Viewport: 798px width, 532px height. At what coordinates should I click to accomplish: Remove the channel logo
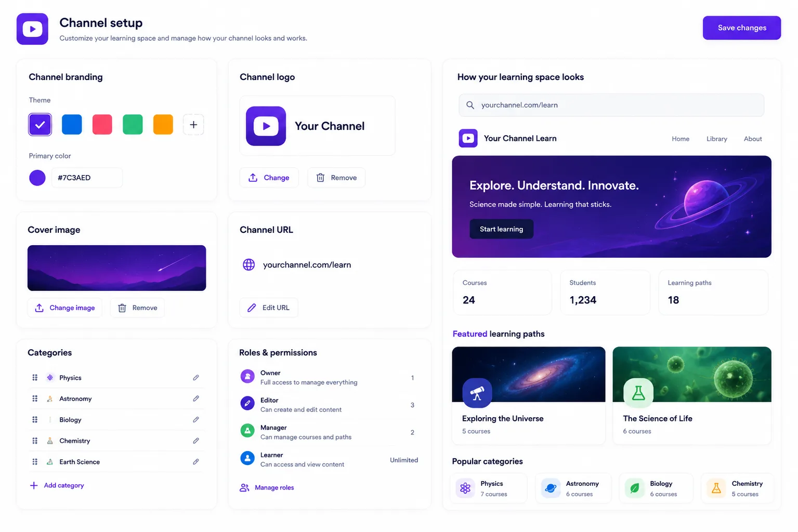(336, 178)
